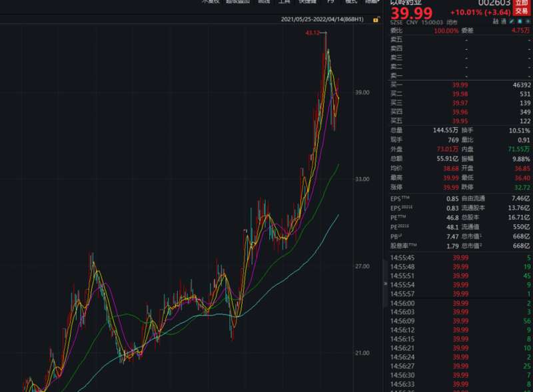Select the 卖五 ask row label
The image size is (533, 392).
pyautogui.click(x=396, y=40)
